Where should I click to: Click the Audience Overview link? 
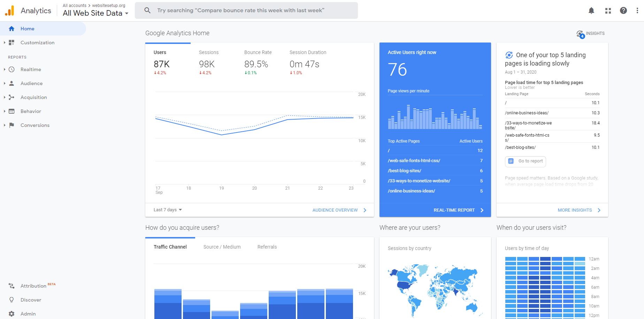[335, 210]
